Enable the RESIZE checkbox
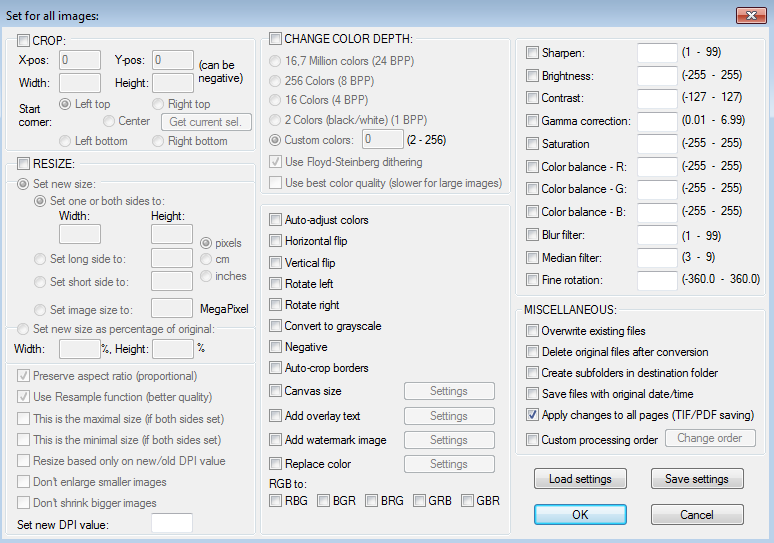This screenshot has height=543, width=774. (x=23, y=163)
